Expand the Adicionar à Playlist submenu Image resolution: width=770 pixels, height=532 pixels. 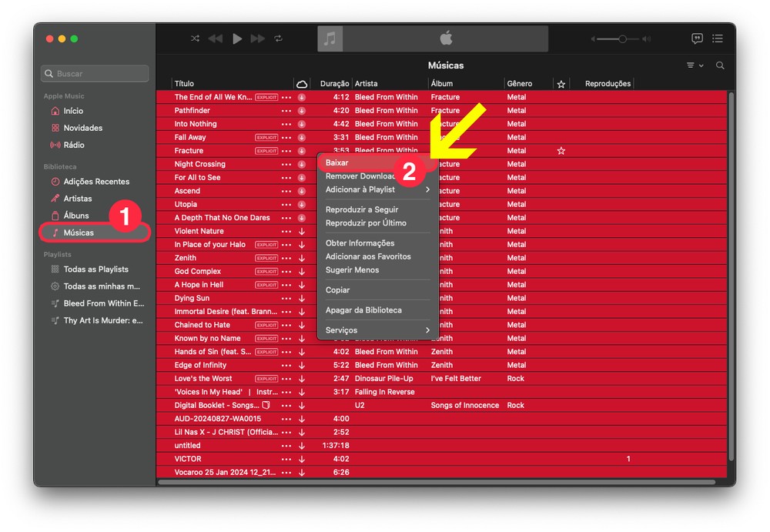[377, 189]
